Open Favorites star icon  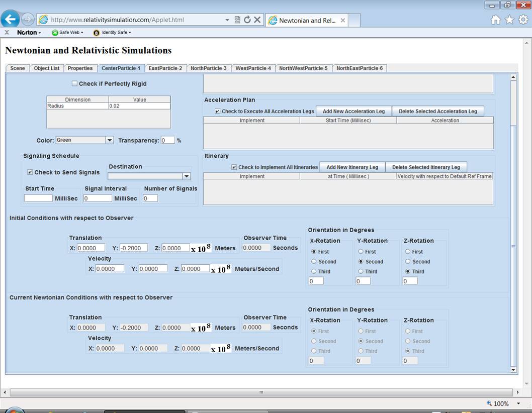(509, 20)
